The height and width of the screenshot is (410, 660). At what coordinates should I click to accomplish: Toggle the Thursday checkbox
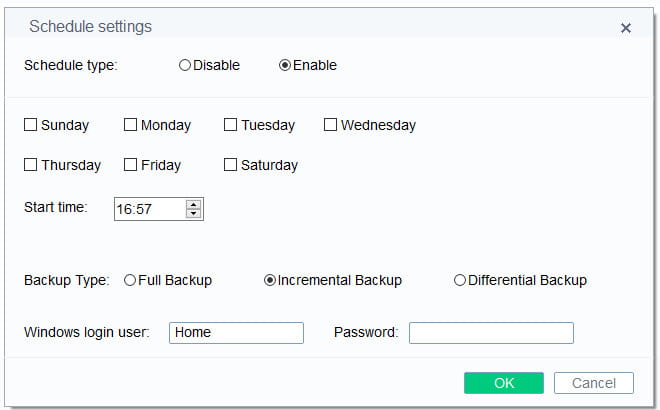31,165
